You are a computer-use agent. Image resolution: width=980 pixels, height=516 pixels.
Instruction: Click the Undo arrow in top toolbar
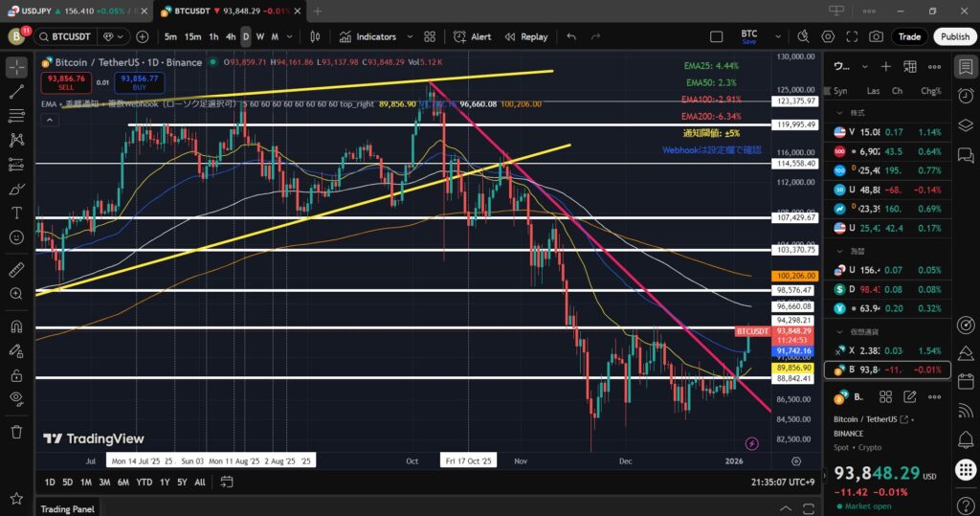click(x=571, y=36)
